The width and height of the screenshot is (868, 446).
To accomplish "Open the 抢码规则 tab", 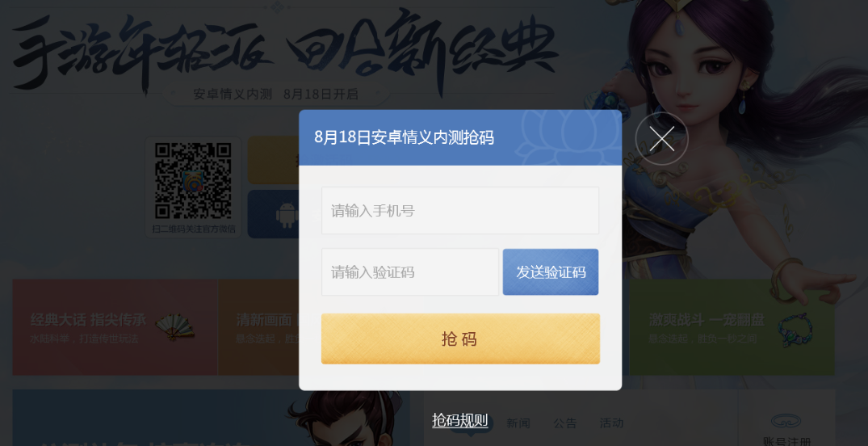I will coord(460,421).
